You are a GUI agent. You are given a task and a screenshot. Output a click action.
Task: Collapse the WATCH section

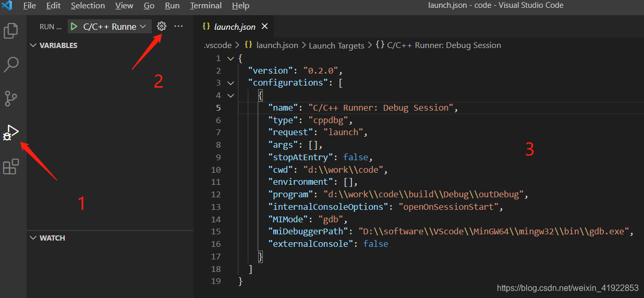(x=33, y=238)
